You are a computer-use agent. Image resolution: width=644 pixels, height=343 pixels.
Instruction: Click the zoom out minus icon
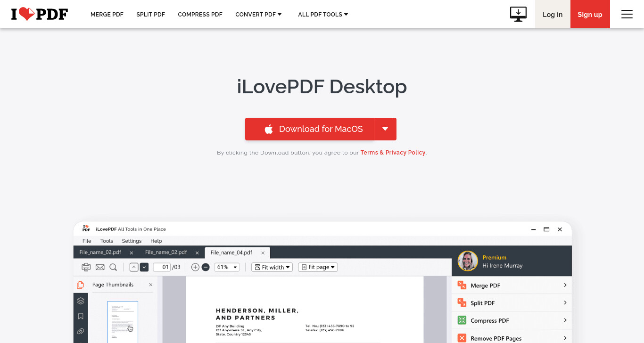tap(206, 267)
